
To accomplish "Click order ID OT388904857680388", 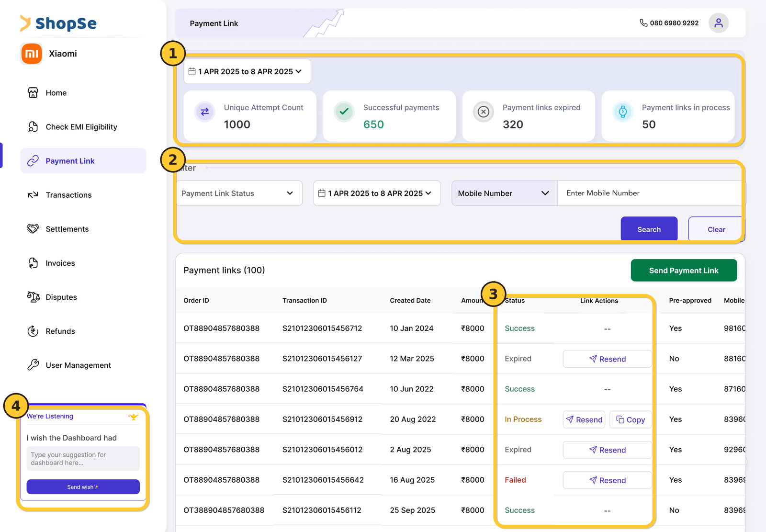I will point(224,510).
